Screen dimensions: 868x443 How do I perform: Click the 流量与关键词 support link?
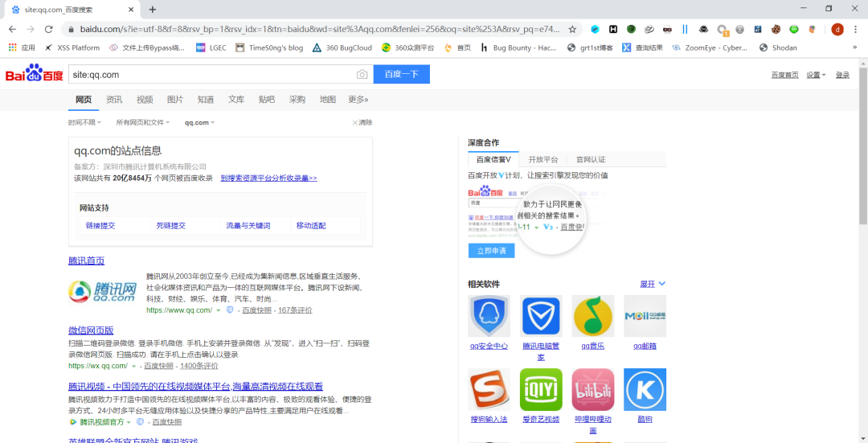coord(248,226)
